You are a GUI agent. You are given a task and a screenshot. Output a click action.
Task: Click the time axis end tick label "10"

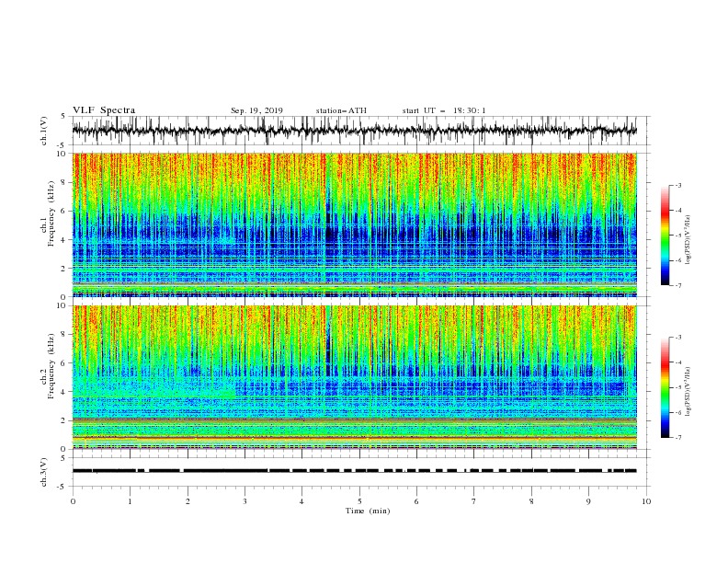point(646,501)
